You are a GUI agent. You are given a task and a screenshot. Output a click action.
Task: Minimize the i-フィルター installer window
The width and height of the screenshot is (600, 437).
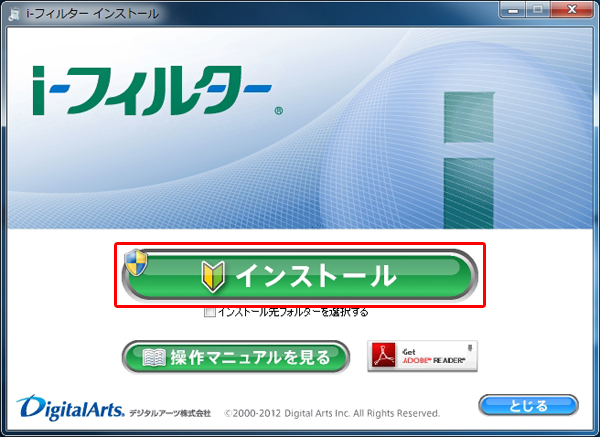[x=513, y=10]
